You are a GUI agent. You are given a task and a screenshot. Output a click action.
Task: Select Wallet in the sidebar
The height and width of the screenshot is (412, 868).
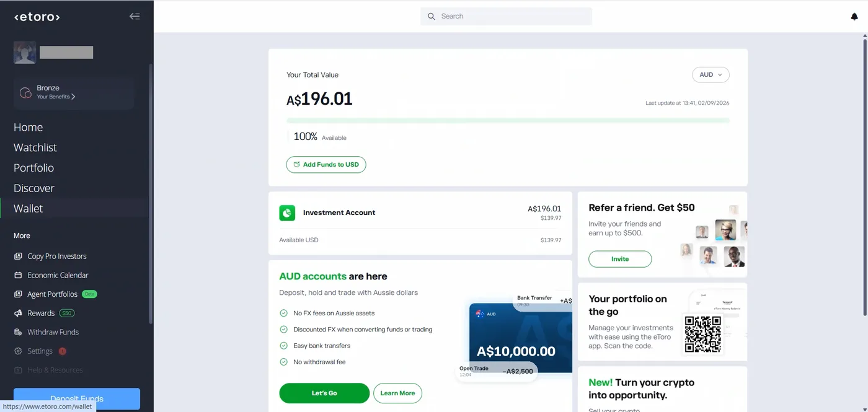(x=29, y=209)
